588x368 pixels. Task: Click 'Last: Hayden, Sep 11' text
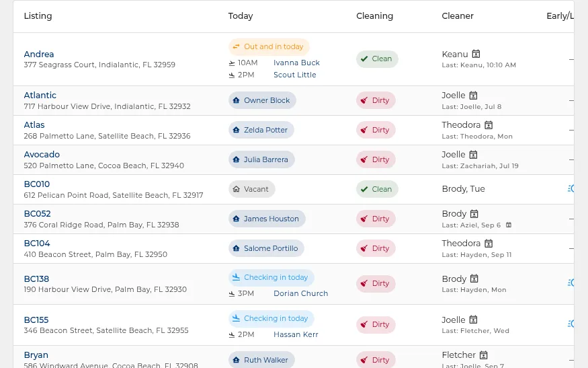tap(476, 254)
